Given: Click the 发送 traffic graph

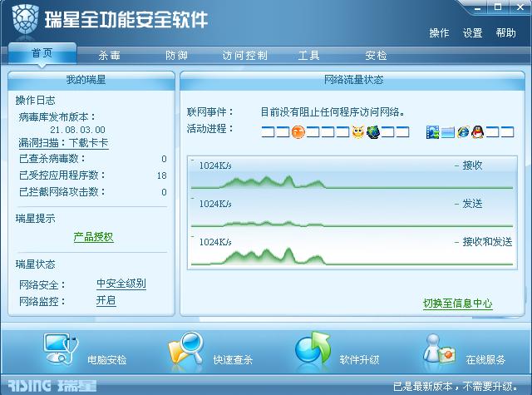Looking at the screenshot, I should 352,212.
